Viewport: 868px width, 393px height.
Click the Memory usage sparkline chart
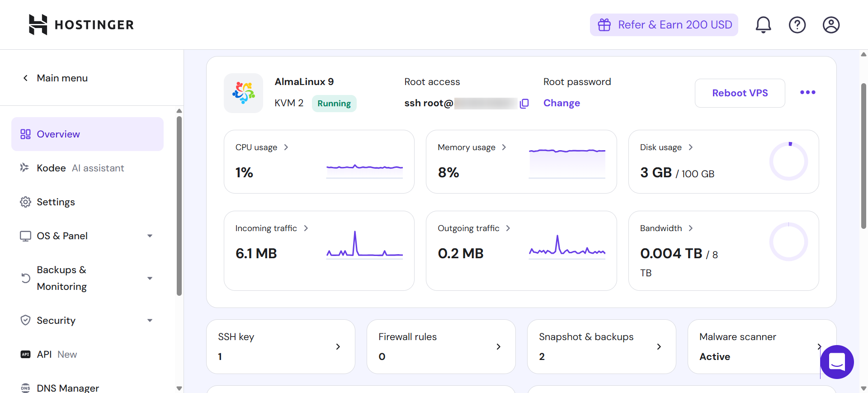point(567,163)
